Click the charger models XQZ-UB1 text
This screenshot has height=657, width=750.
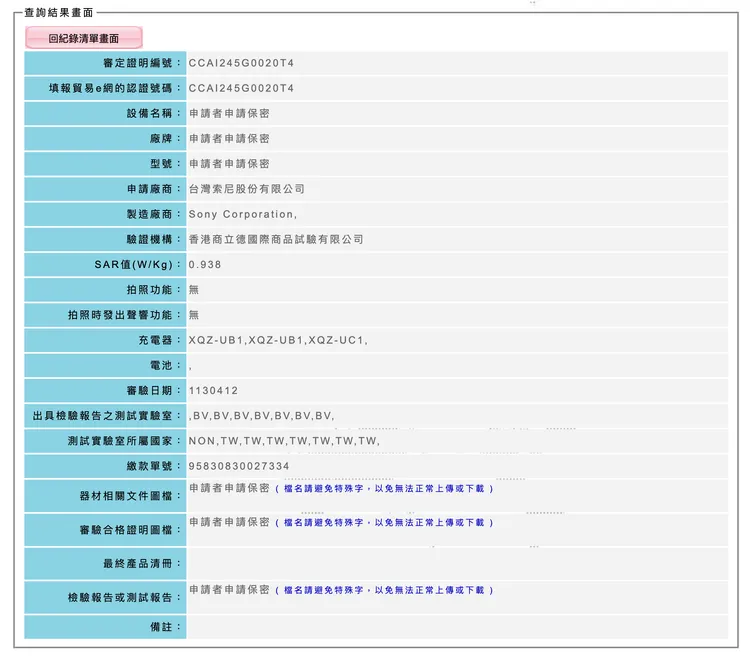pyautogui.click(x=278, y=341)
